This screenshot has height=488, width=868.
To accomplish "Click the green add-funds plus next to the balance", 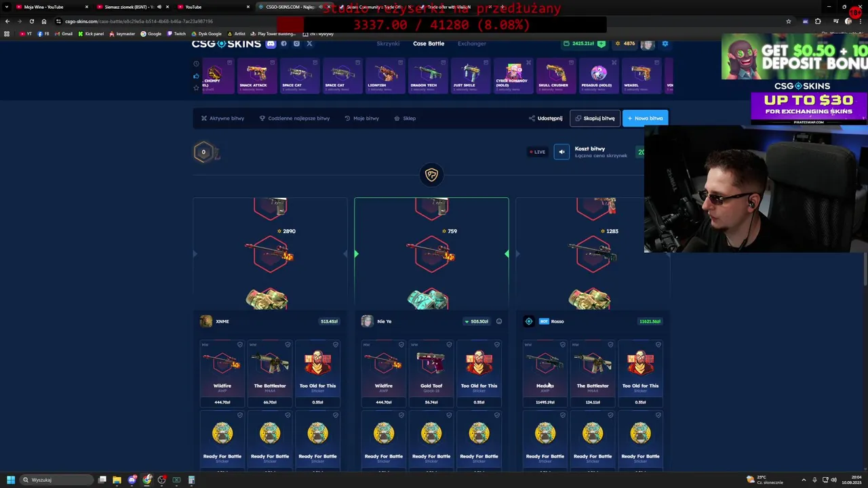I will pos(601,43).
